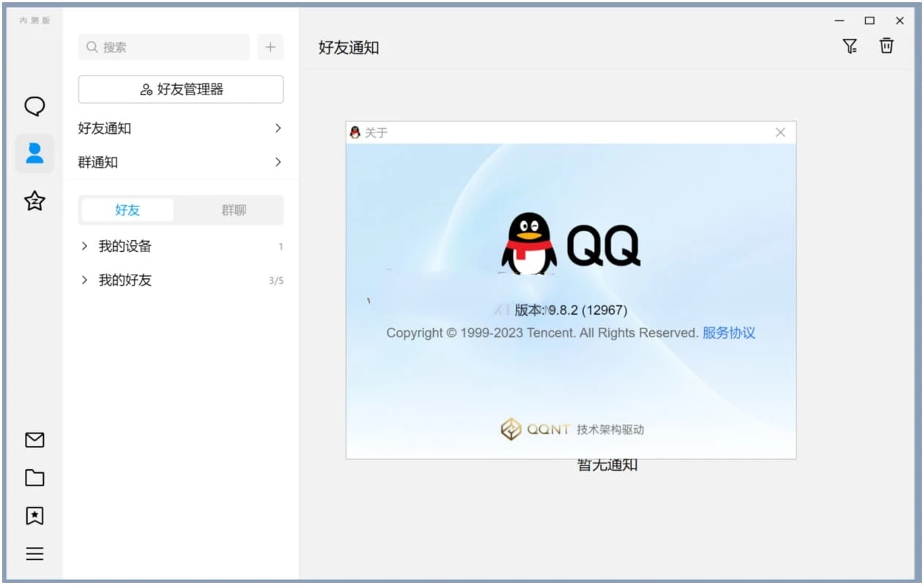
Task: Follow the 服务协议 service agreement link
Action: pyautogui.click(x=729, y=332)
